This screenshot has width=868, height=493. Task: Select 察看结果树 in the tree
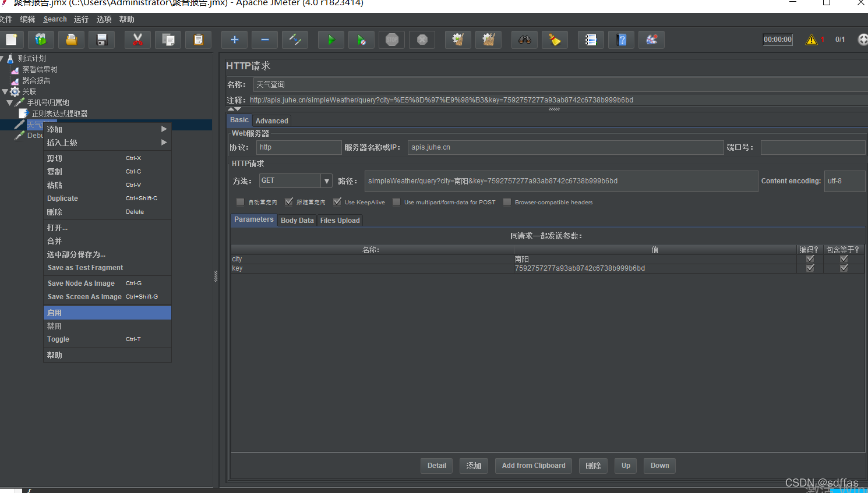(x=40, y=69)
